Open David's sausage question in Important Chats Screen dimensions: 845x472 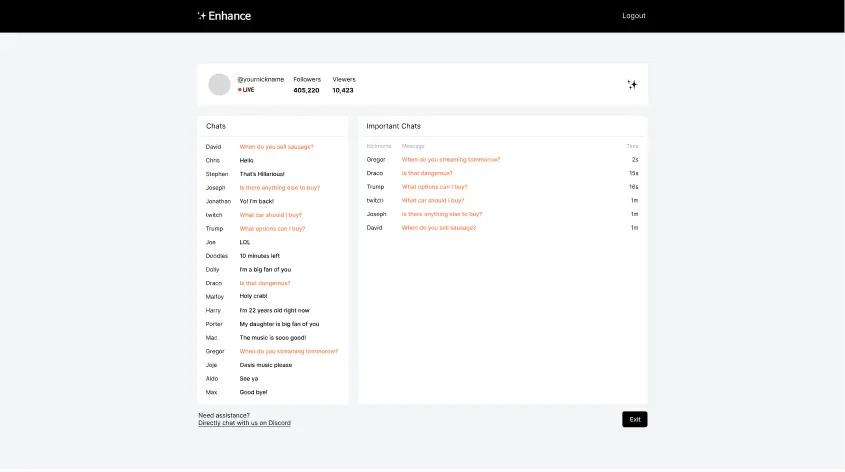coord(439,228)
